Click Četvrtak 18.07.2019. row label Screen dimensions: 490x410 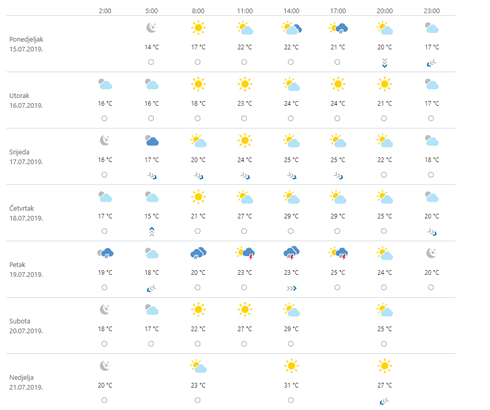[x=26, y=213]
